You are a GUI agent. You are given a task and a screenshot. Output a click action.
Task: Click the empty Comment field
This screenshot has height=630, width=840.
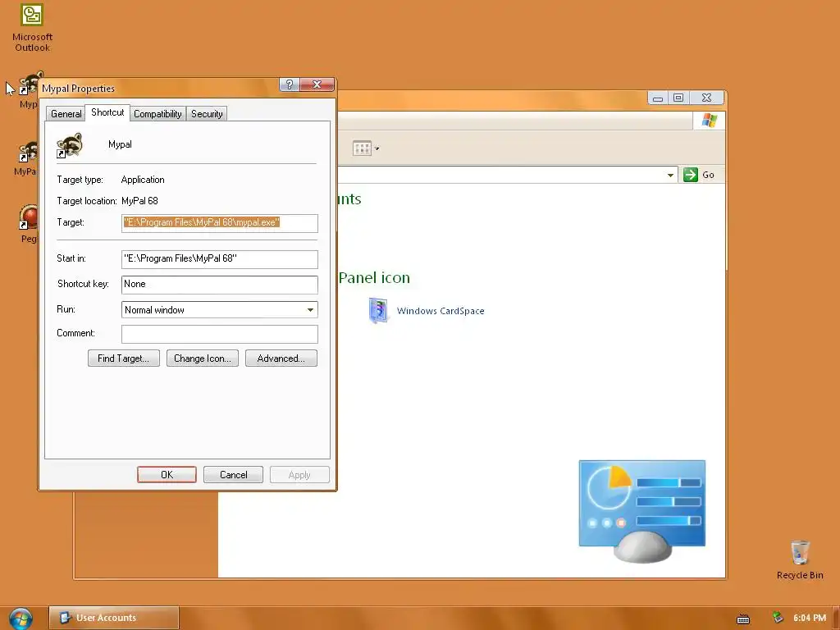(x=220, y=334)
